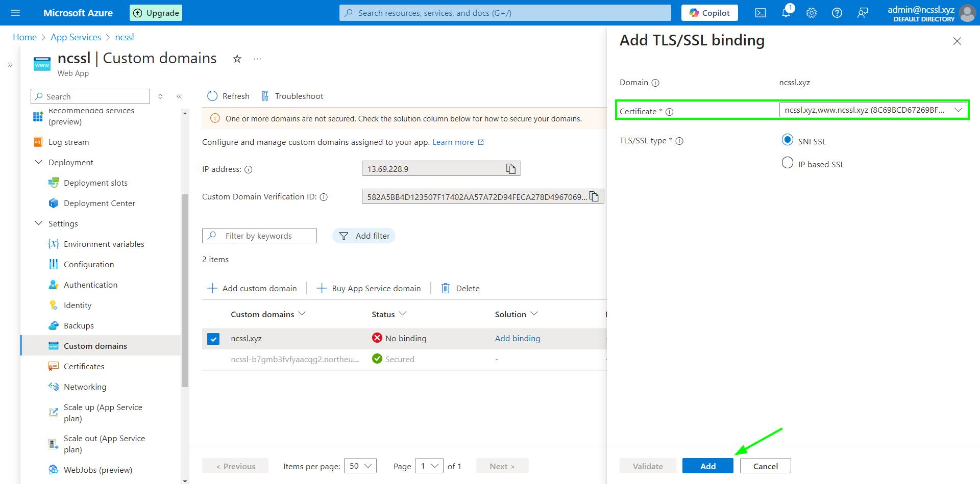The height and width of the screenshot is (484, 980).
Task: Favorite this page with the star icon
Action: pyautogui.click(x=237, y=59)
